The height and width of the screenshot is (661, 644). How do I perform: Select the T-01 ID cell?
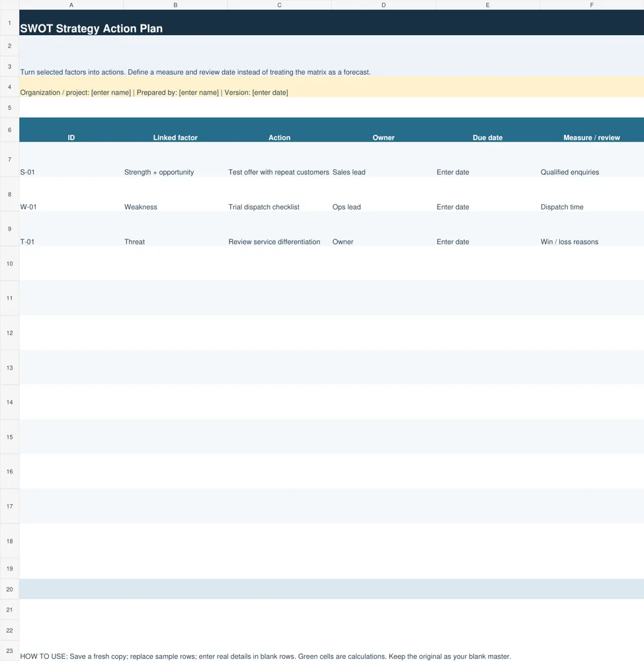pyautogui.click(x=71, y=229)
